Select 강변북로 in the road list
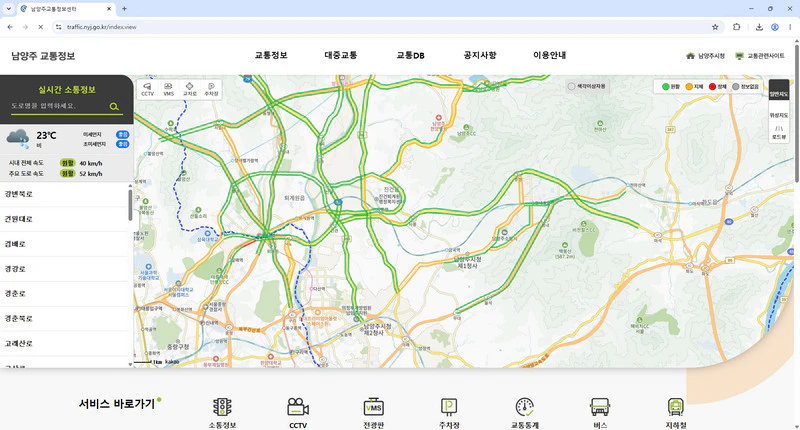 point(64,194)
